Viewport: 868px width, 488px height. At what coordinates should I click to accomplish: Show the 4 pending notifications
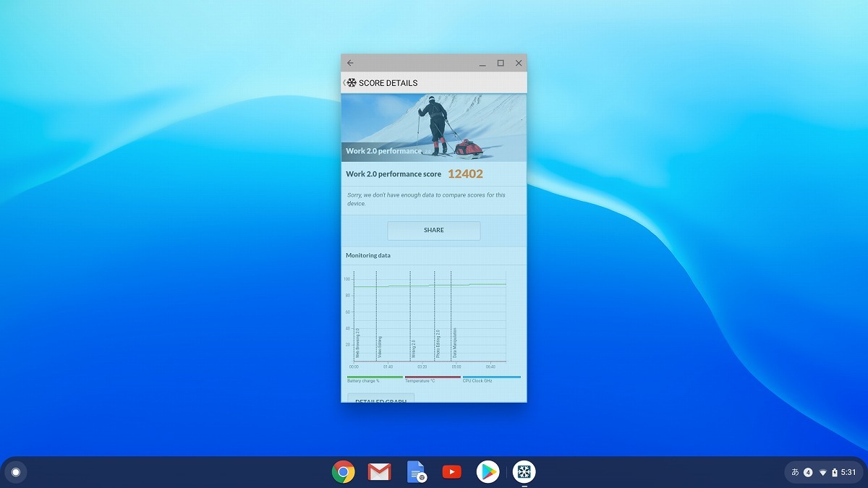point(808,472)
